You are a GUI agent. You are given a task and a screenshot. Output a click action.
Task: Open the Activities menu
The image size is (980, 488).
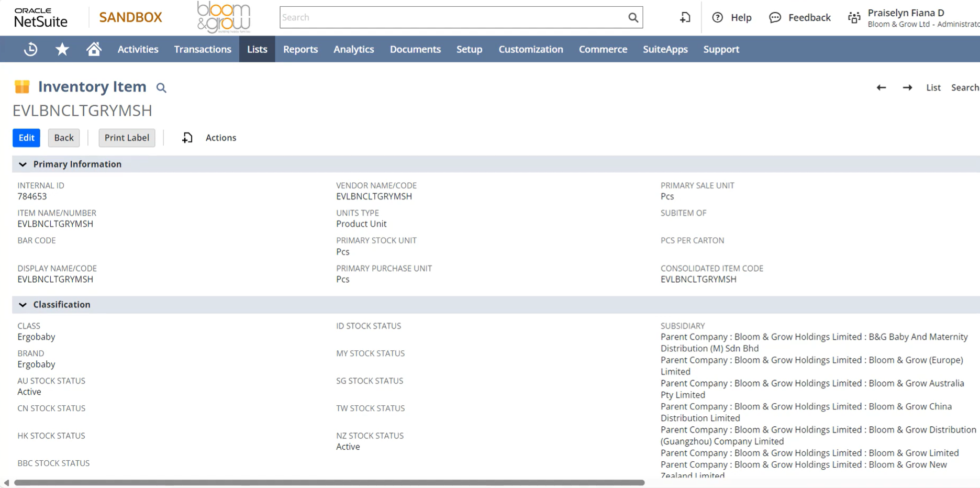coord(138,49)
